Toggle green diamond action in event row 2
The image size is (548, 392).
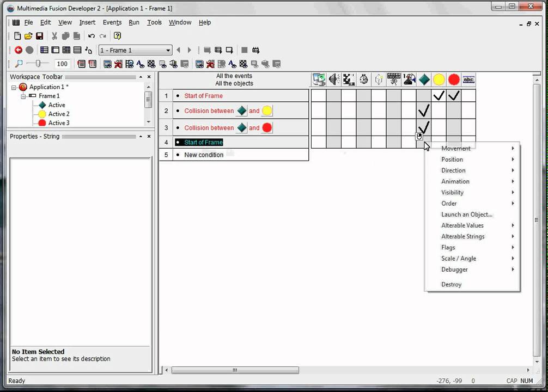pyautogui.click(x=424, y=111)
